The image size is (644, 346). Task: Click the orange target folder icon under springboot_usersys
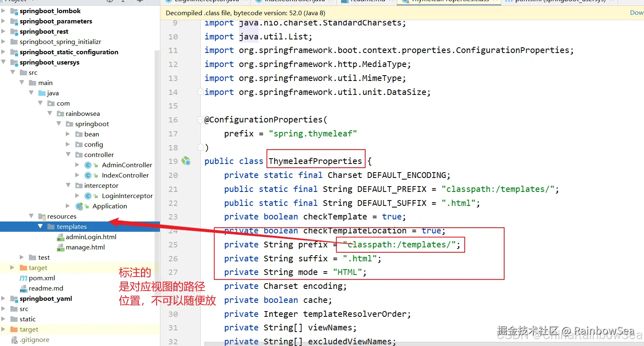(x=23, y=268)
